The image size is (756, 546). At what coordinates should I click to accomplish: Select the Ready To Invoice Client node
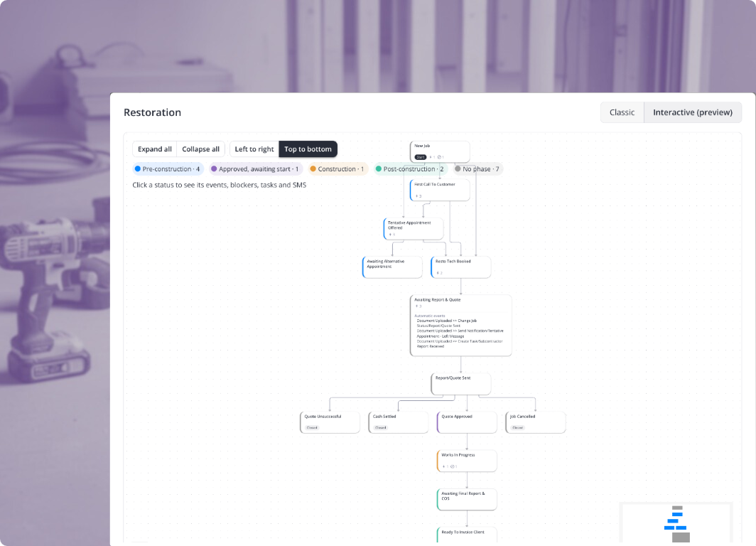[x=467, y=535]
